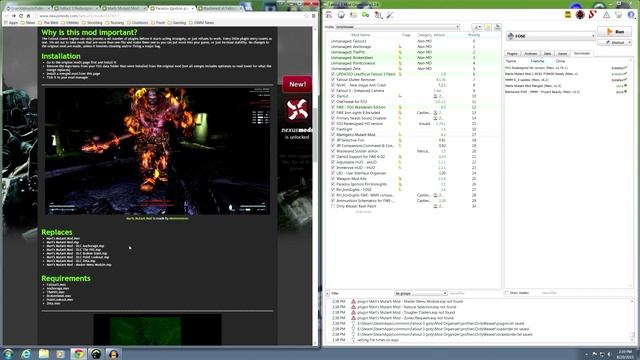Image resolution: width=640 pixels, height=360 pixels.
Task: Click the volume speaker icon in system tray
Action: (609, 354)
